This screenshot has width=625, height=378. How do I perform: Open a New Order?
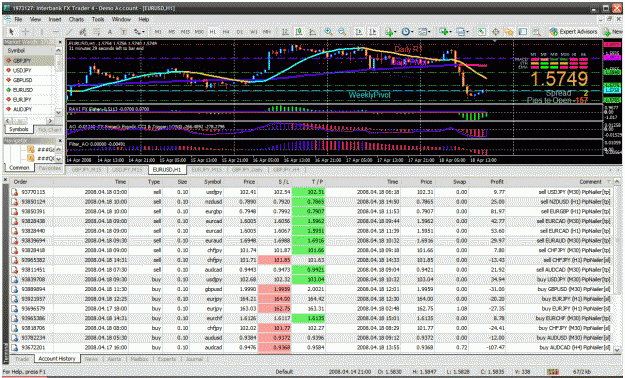pos(613,32)
